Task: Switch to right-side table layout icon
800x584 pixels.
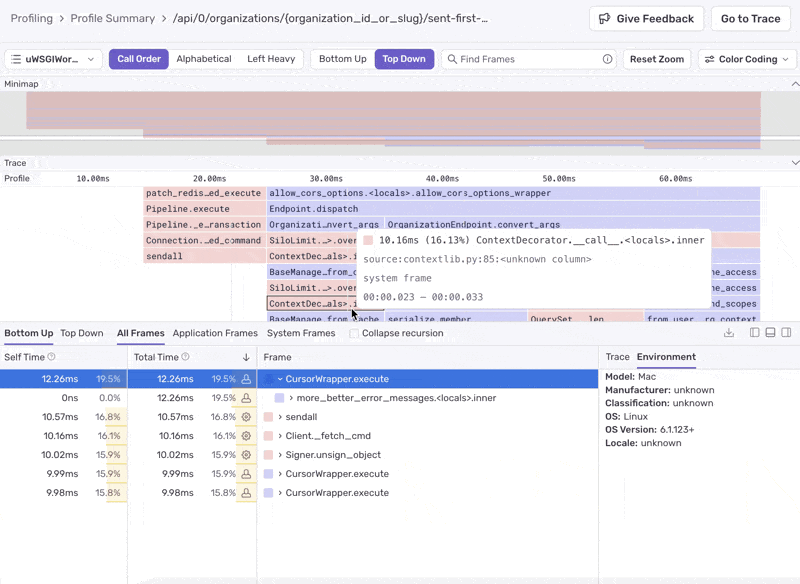Action: click(x=787, y=333)
